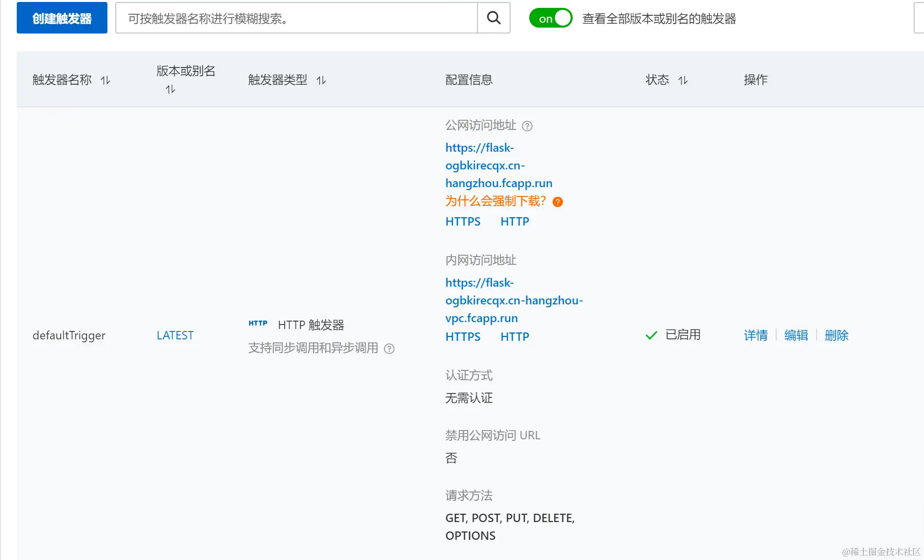Click the 无需认证 value text
Viewport: 924px width, 560px height.
tap(469, 398)
